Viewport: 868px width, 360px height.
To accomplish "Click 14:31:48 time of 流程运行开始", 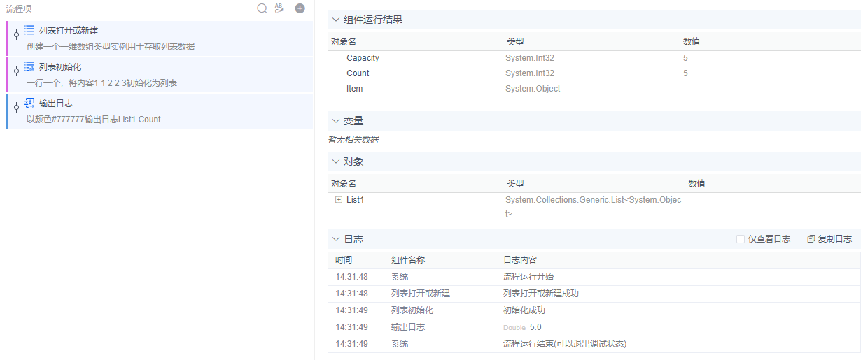I will click(x=351, y=277).
